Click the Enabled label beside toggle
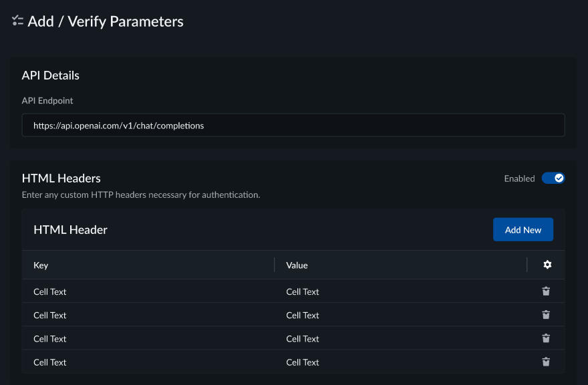 pyautogui.click(x=519, y=178)
